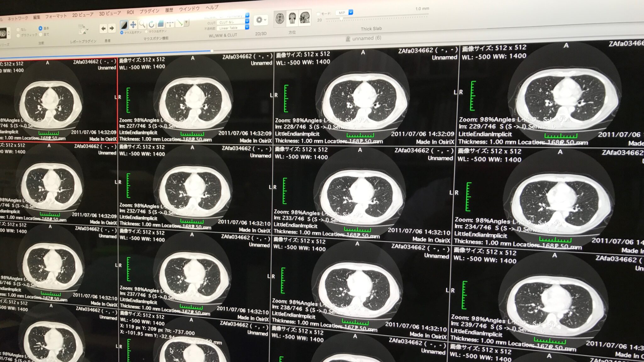Click the WL/WW & CLUT label
The image size is (644, 362).
pyautogui.click(x=223, y=36)
